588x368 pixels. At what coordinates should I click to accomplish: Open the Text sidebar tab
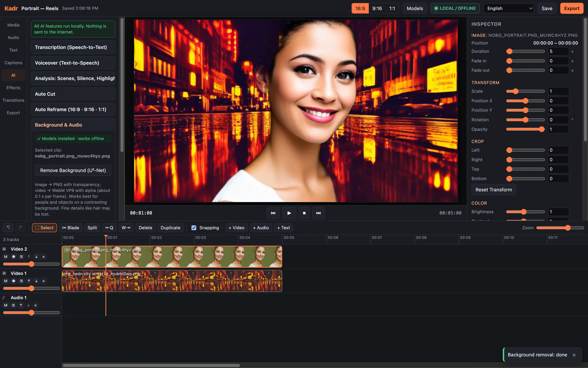click(x=13, y=50)
